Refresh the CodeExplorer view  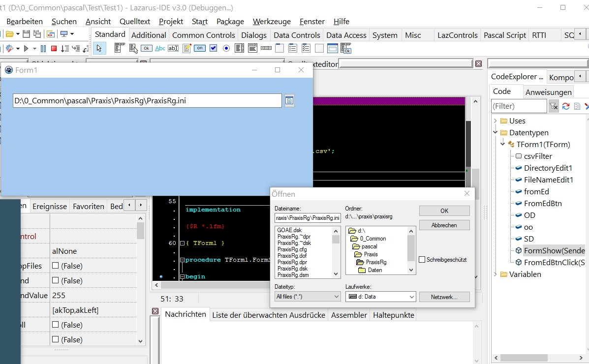[566, 106]
